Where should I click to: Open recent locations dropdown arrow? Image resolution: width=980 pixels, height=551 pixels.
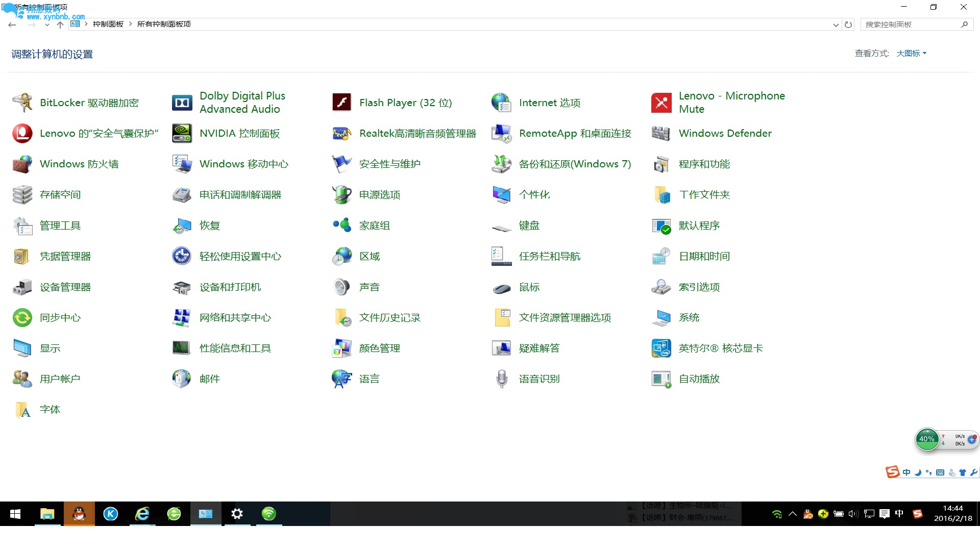[x=47, y=24]
